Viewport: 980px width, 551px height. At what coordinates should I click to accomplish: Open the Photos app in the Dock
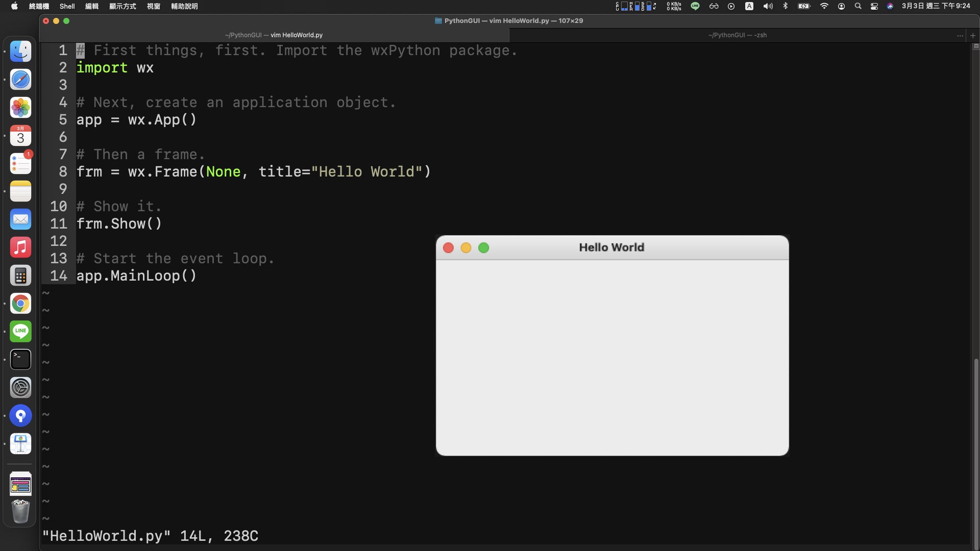coord(20,108)
